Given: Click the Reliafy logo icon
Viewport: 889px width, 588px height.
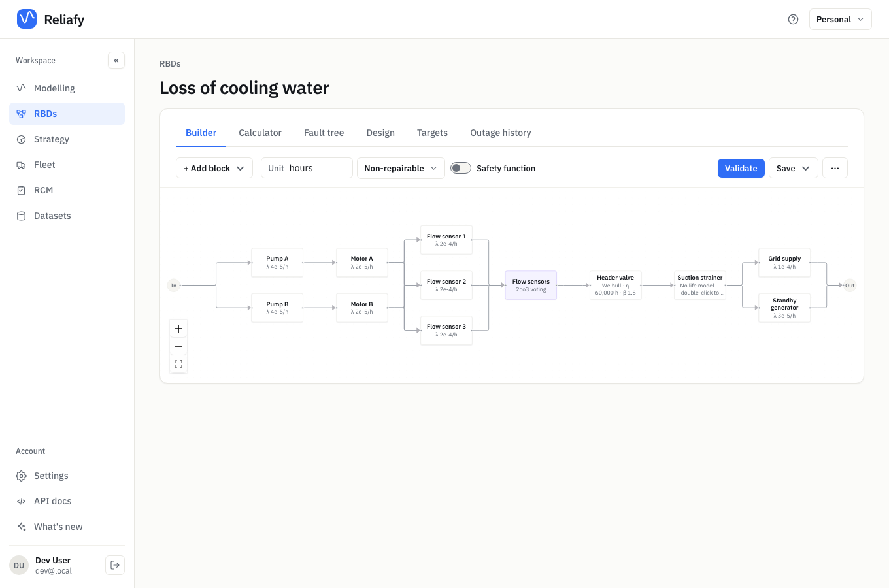Looking at the screenshot, I should 27,19.
